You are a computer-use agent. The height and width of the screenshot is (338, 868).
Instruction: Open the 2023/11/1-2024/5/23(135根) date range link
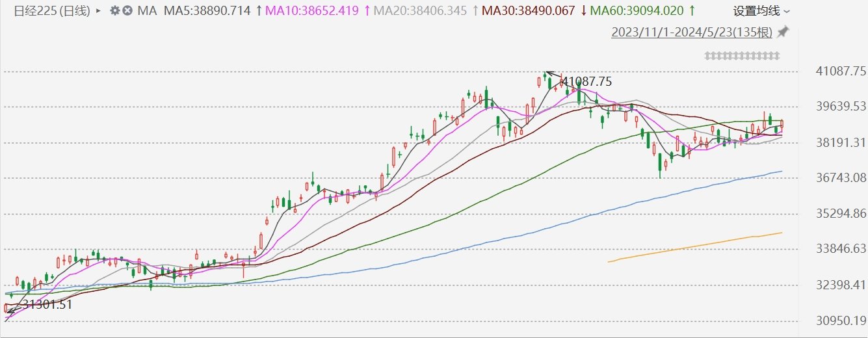[x=692, y=32]
